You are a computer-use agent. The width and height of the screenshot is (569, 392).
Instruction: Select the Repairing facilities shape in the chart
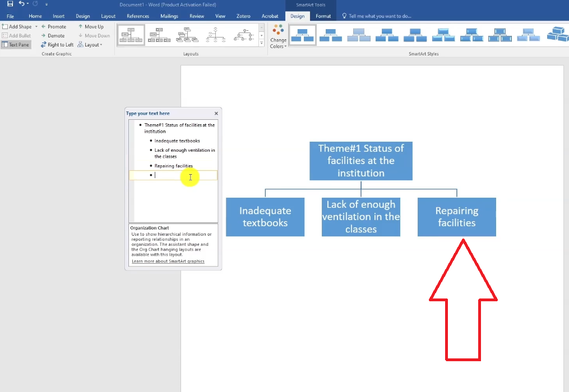pos(456,217)
